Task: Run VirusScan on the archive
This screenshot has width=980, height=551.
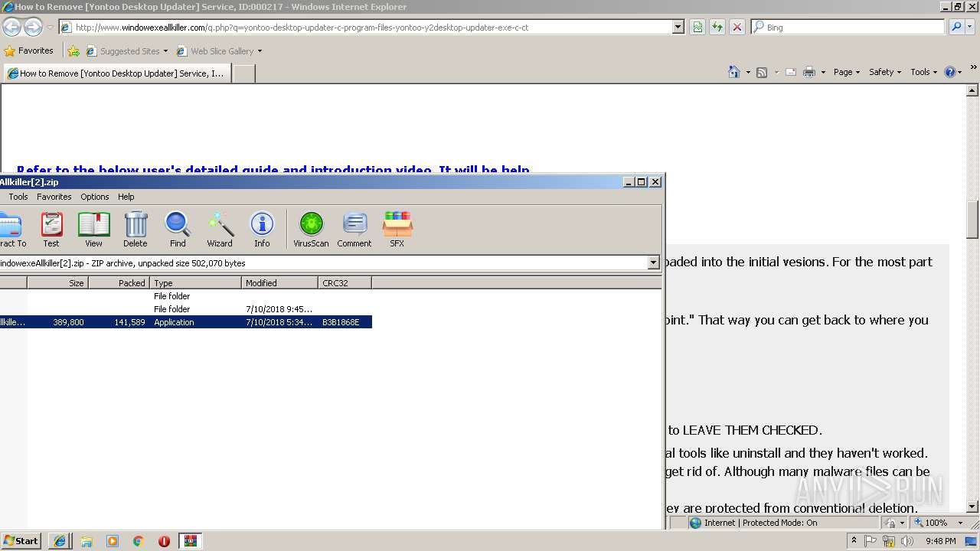Action: point(311,230)
